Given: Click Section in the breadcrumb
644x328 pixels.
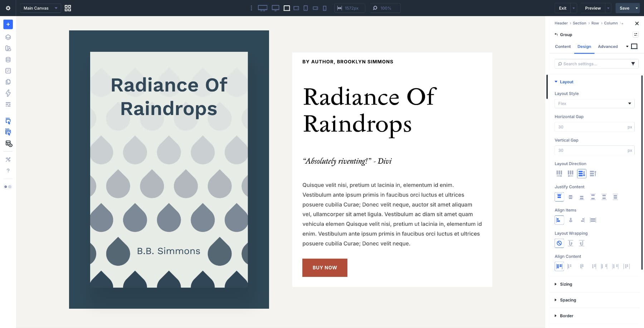Looking at the screenshot, I should pos(579,23).
